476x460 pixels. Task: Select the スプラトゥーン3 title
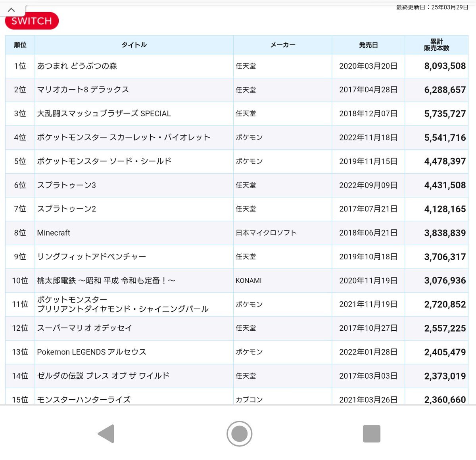pyautogui.click(x=67, y=185)
